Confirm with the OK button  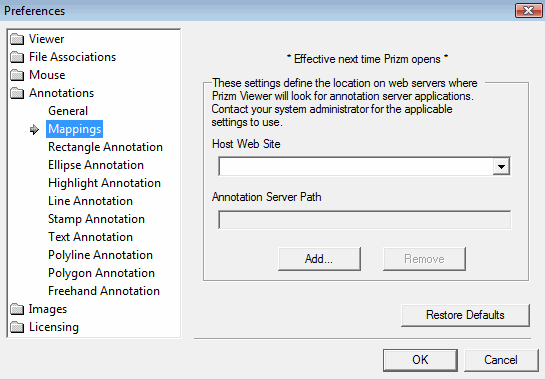420,360
